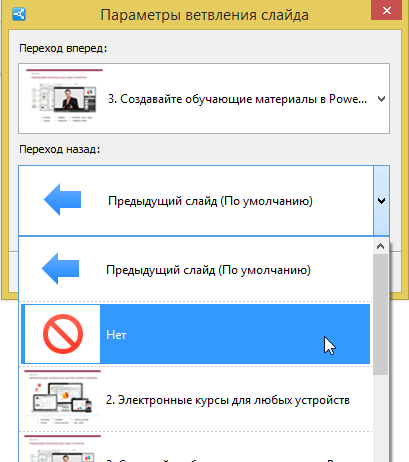Select 'Предыдущий слайд (По умолчанию)' list entry
Screen dimensions: 409x462
tap(196, 269)
